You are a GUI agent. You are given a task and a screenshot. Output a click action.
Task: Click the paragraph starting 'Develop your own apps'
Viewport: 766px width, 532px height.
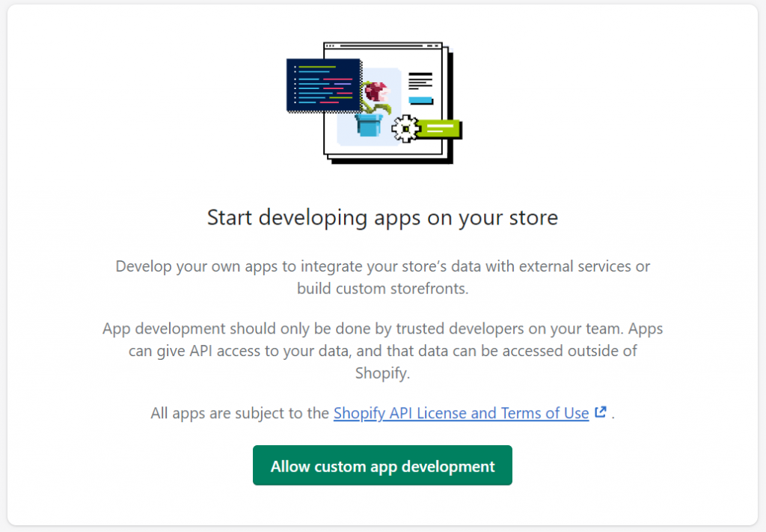382,266
